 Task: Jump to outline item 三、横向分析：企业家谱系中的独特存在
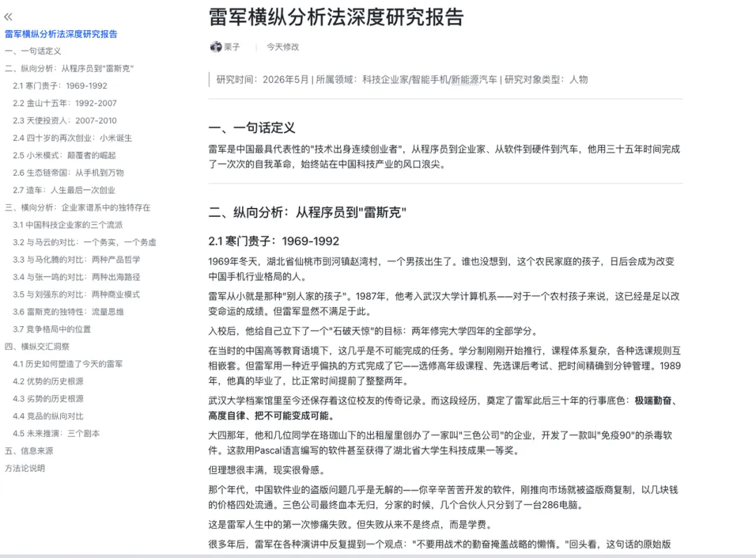coord(78,207)
